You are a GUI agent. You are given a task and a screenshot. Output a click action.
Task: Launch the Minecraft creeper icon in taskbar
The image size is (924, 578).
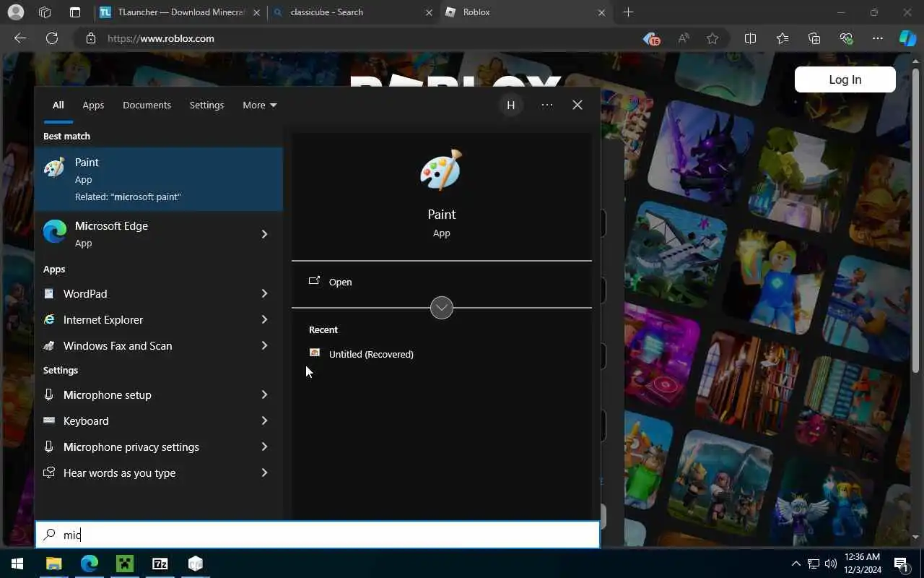point(125,564)
